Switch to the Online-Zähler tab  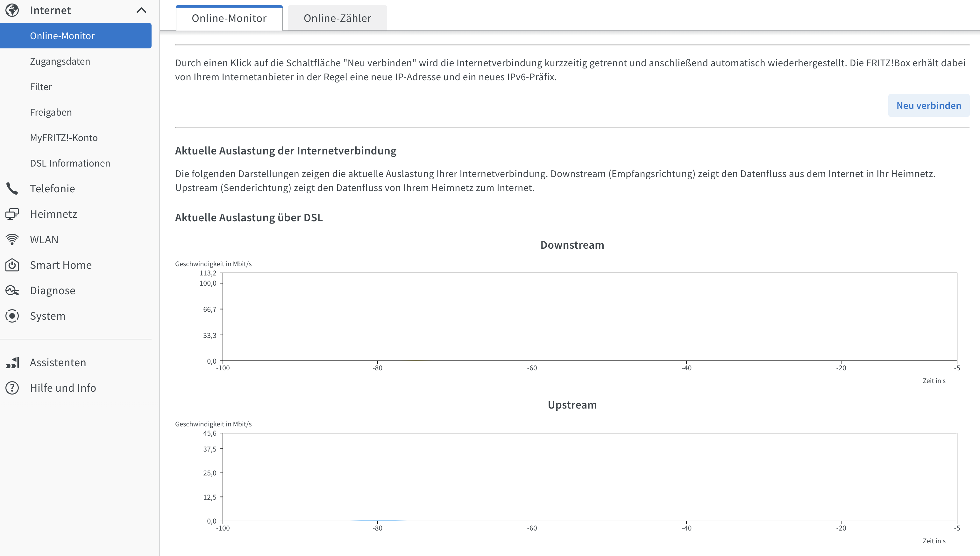tap(337, 18)
